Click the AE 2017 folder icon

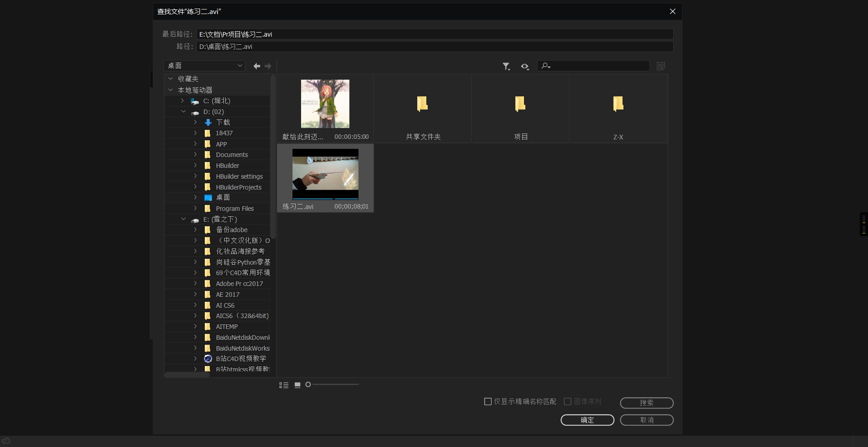click(208, 295)
